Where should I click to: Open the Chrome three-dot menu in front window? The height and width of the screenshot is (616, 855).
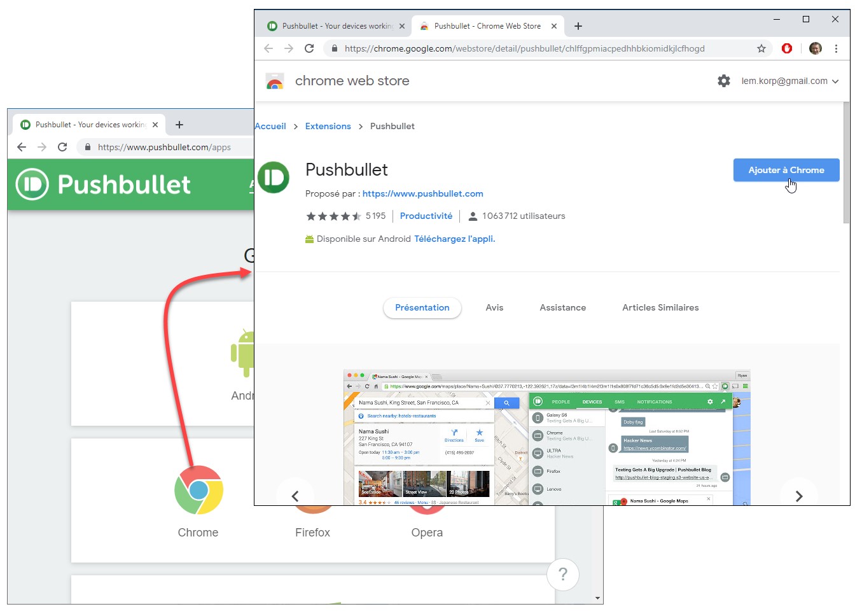pyautogui.click(x=836, y=48)
